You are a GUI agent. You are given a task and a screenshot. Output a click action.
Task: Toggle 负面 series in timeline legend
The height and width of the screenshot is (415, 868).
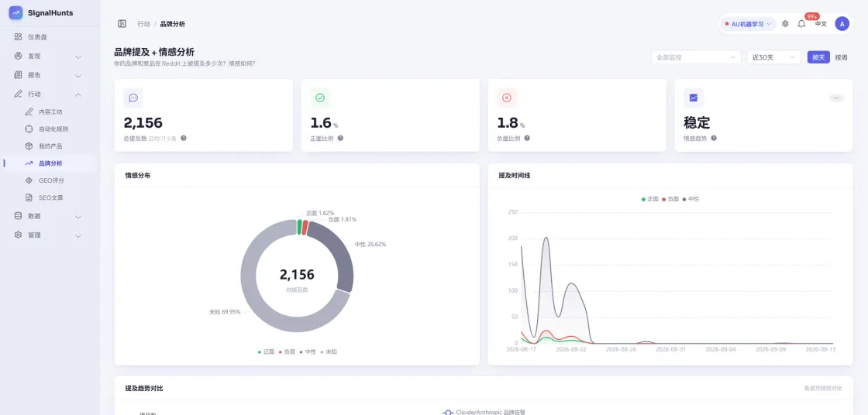670,199
